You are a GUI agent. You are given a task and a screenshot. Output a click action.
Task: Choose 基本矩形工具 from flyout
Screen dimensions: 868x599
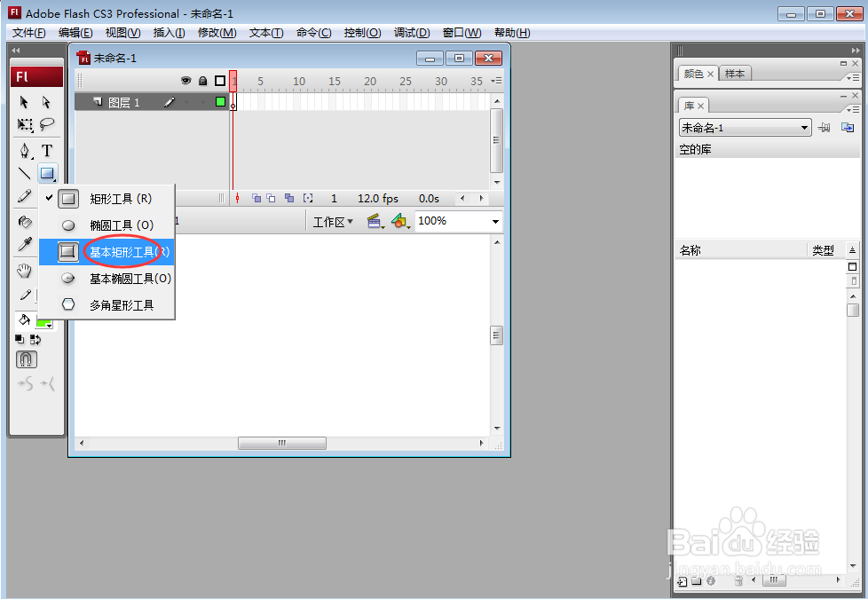(x=107, y=252)
